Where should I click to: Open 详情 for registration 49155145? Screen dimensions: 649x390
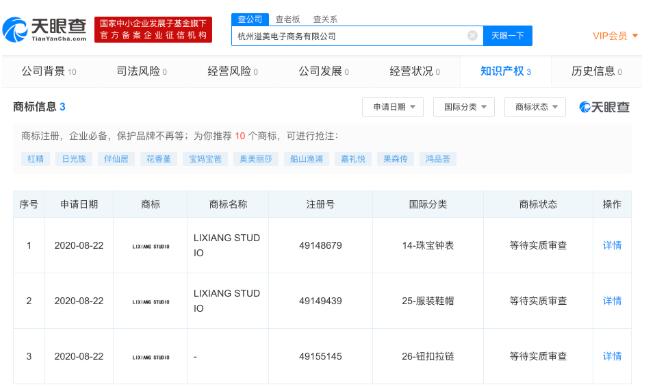coord(612,356)
